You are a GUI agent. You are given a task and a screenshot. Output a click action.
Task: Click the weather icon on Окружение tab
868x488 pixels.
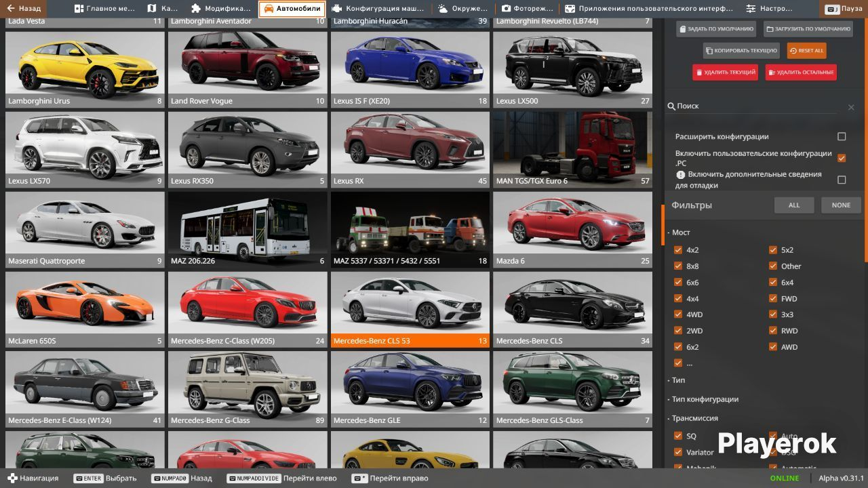[x=442, y=9]
